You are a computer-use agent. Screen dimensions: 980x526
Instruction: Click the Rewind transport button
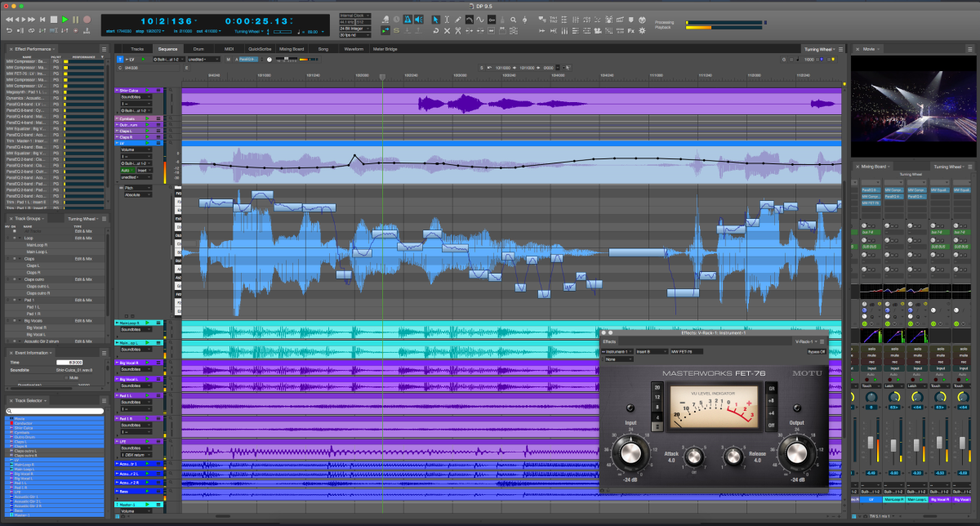10,20
